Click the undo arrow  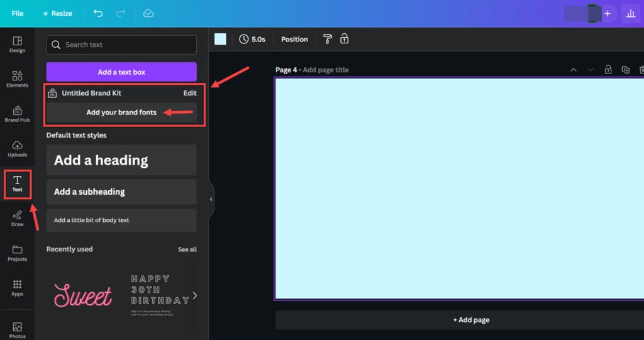pyautogui.click(x=97, y=14)
